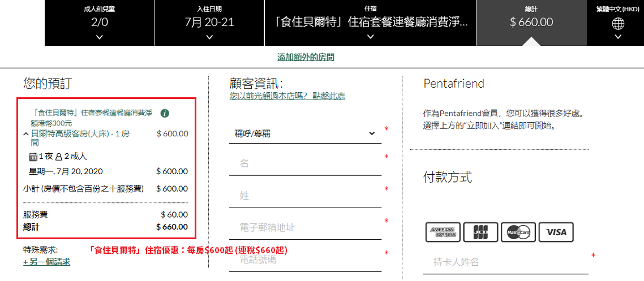Click the 小計 subtotal label
The height and width of the screenshot is (281, 644).
click(83, 189)
